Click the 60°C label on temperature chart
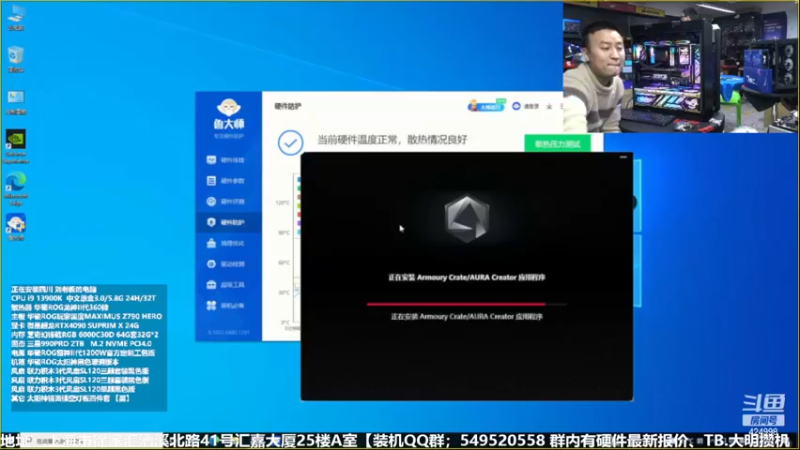This screenshot has width=800, height=450. [284, 263]
